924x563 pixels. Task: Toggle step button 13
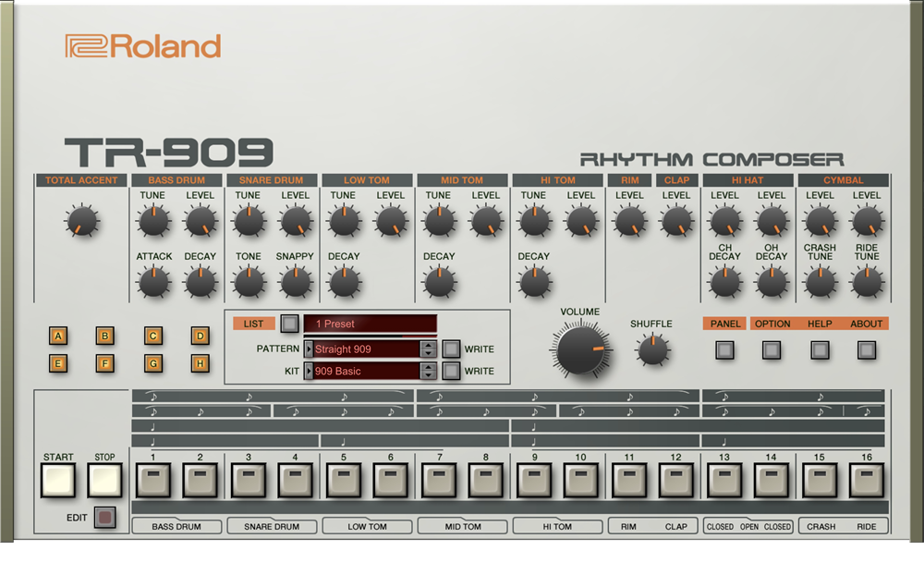[724, 480]
